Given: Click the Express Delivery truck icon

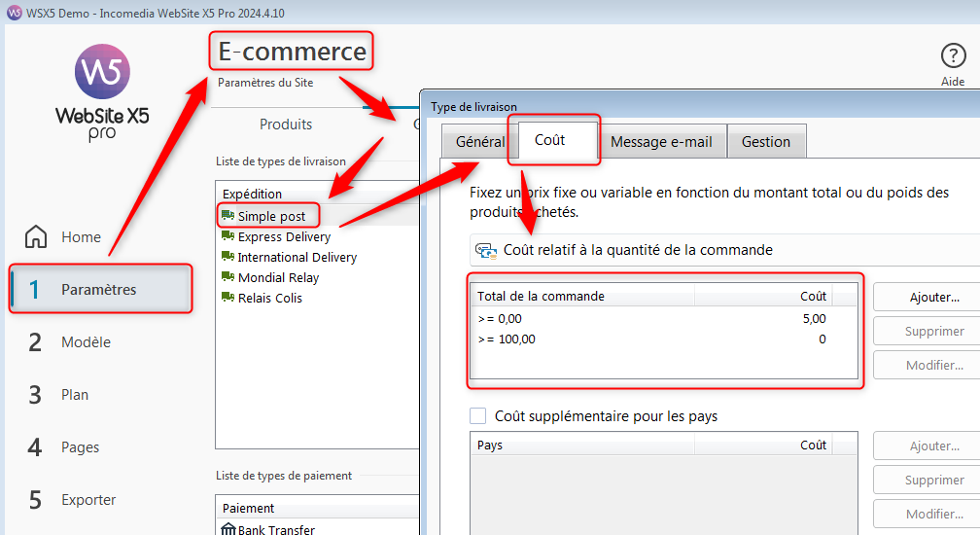Looking at the screenshot, I should tap(228, 236).
